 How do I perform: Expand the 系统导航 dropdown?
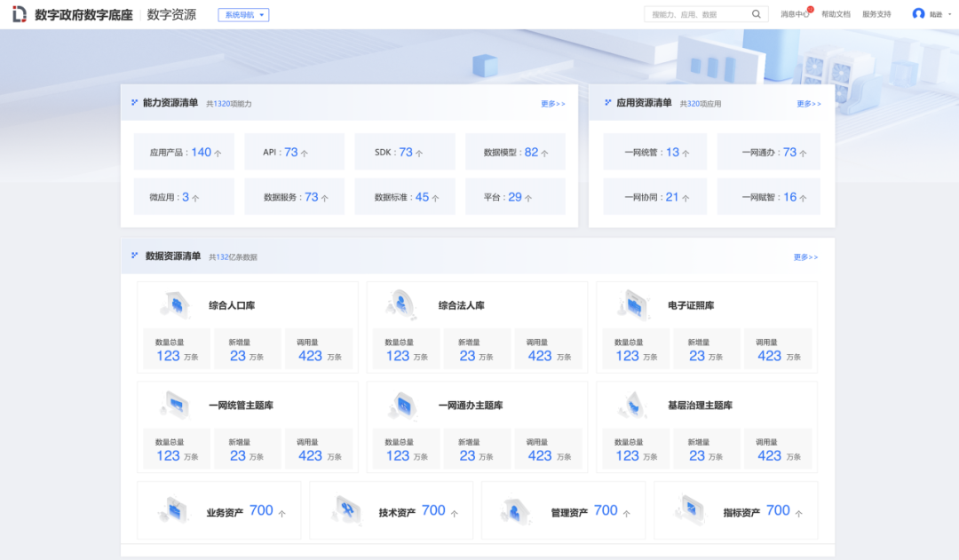coord(243,15)
